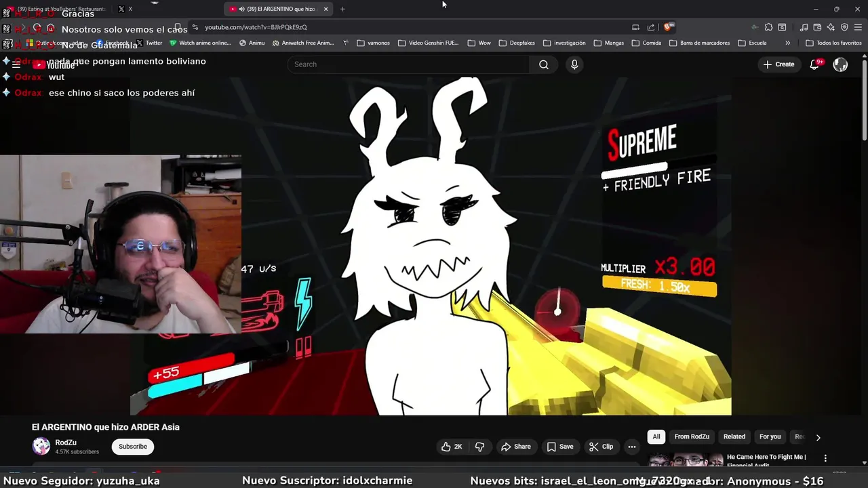The height and width of the screenshot is (488, 868).
Task: Select the From RodZu filter chip
Action: coord(692,437)
